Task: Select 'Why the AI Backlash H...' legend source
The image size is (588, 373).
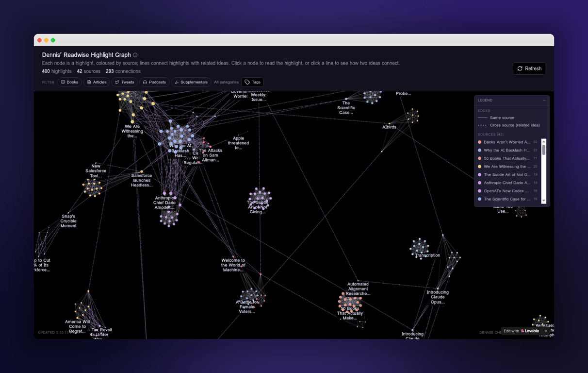Action: pyautogui.click(x=507, y=150)
